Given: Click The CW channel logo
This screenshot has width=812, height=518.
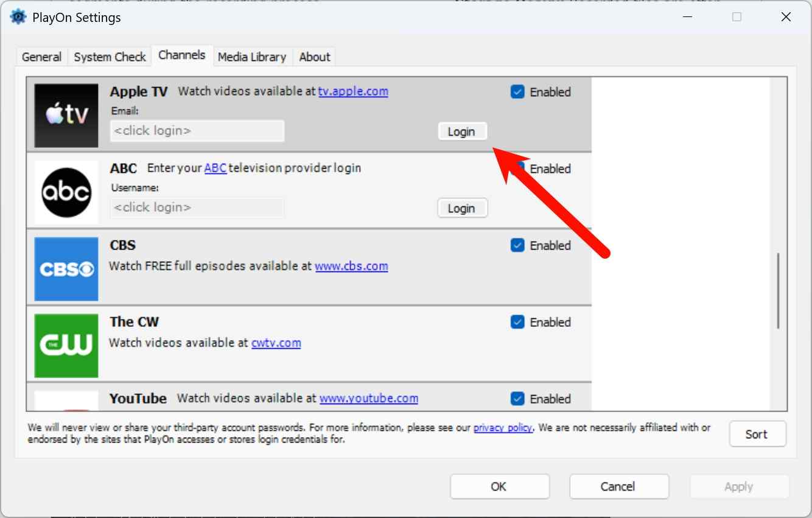Looking at the screenshot, I should coord(66,345).
